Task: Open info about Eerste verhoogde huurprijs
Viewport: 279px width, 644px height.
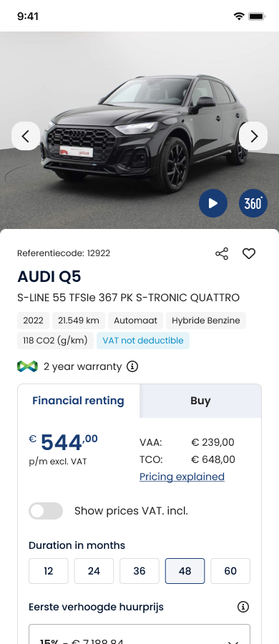Action: (x=243, y=607)
